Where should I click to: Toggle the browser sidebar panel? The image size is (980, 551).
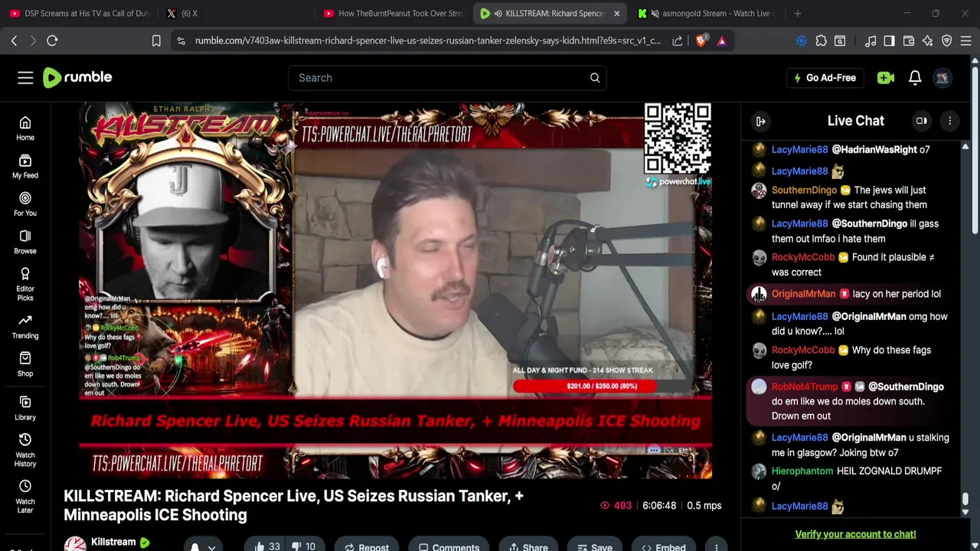click(x=889, y=41)
